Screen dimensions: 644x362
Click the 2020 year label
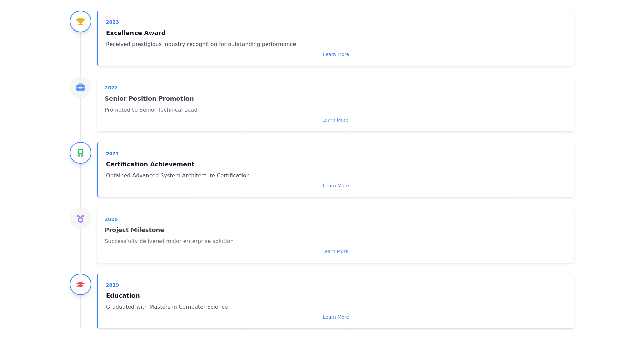111,219
